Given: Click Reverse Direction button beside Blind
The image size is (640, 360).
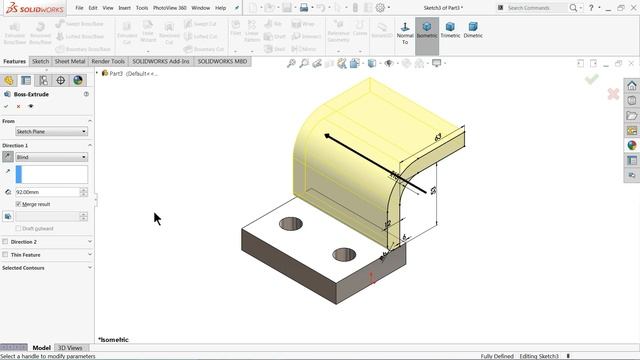Looking at the screenshot, I should pyautogui.click(x=8, y=157).
